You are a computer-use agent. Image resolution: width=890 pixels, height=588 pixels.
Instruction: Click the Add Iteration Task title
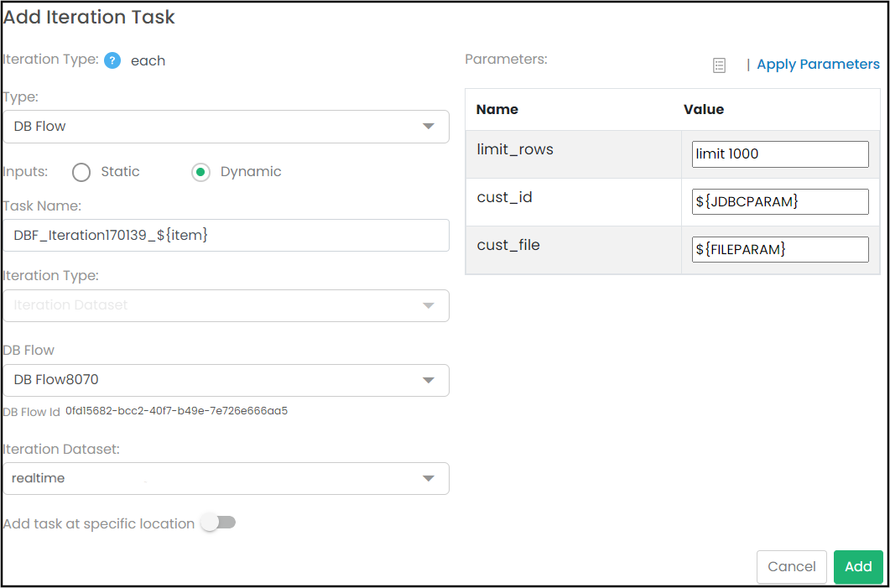pyautogui.click(x=89, y=18)
